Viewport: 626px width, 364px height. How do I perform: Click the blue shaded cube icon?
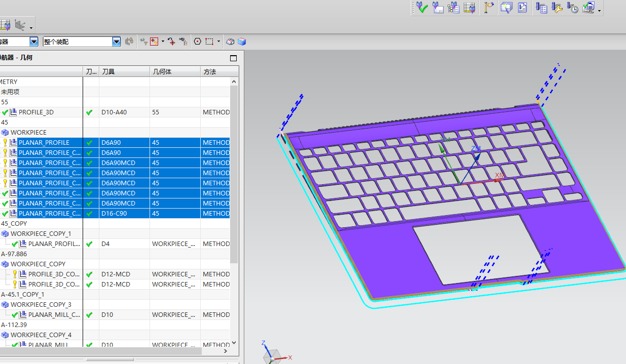pos(242,42)
